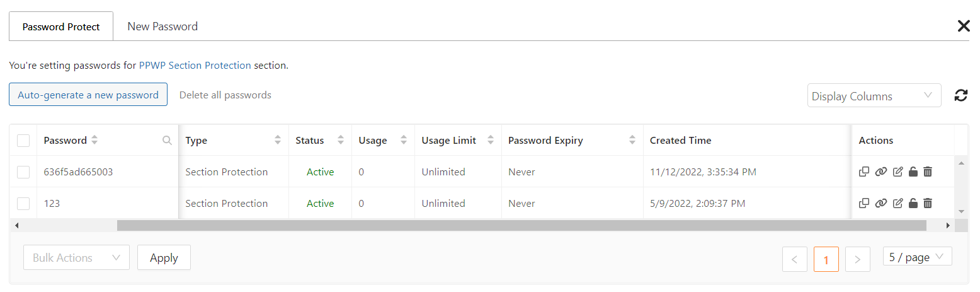Delete password 636f5ad665003 with the trash icon
The width and height of the screenshot is (980, 292).
coord(928,172)
